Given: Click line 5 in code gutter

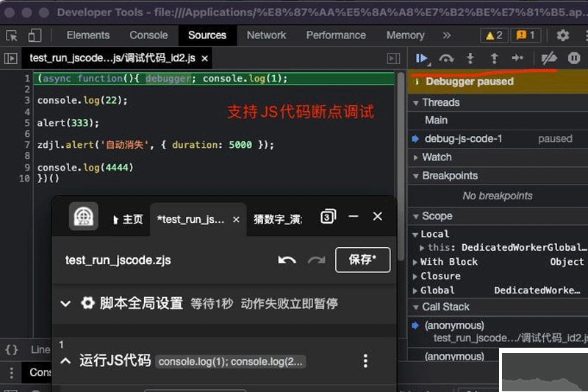Looking at the screenshot, I should pyautogui.click(x=25, y=123).
